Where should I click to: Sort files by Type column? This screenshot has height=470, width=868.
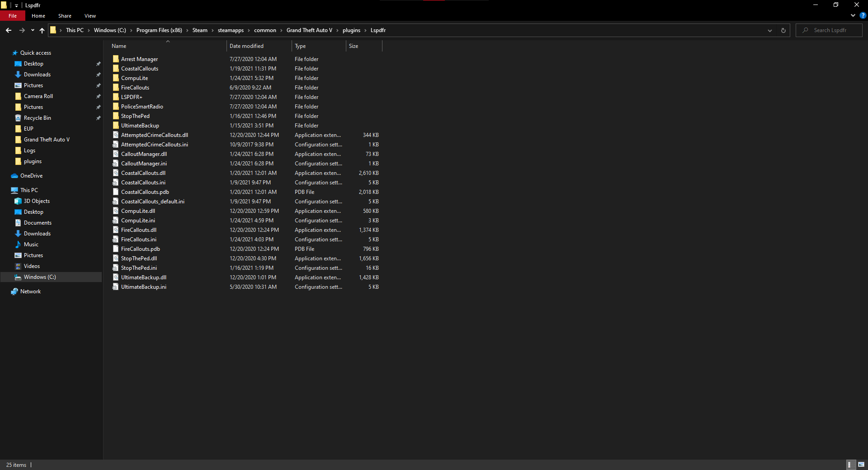click(319, 46)
